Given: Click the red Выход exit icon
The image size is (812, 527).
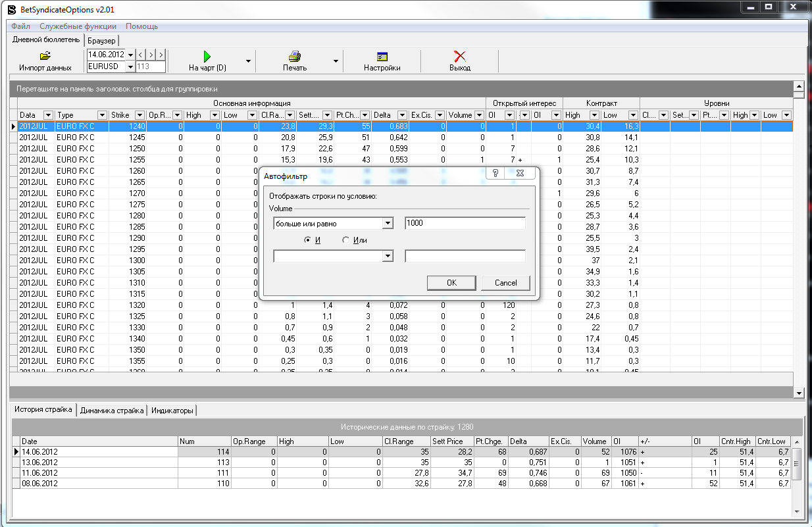Looking at the screenshot, I should coord(460,57).
